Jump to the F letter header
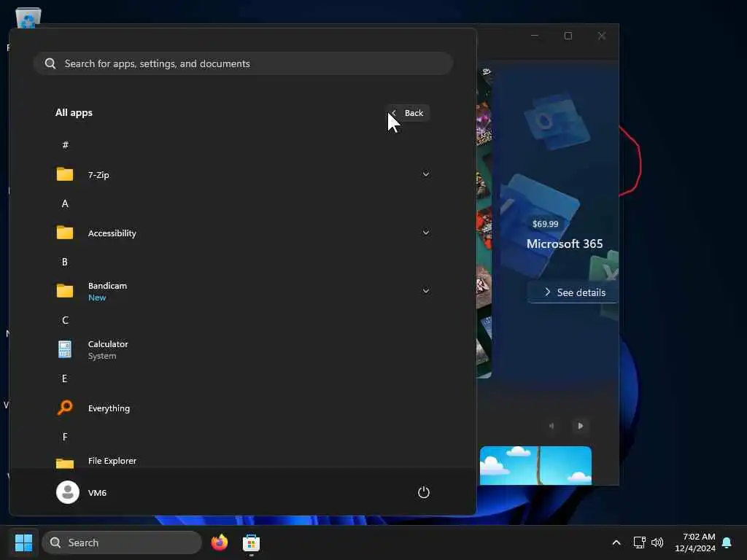The width and height of the screenshot is (747, 560). tap(65, 437)
